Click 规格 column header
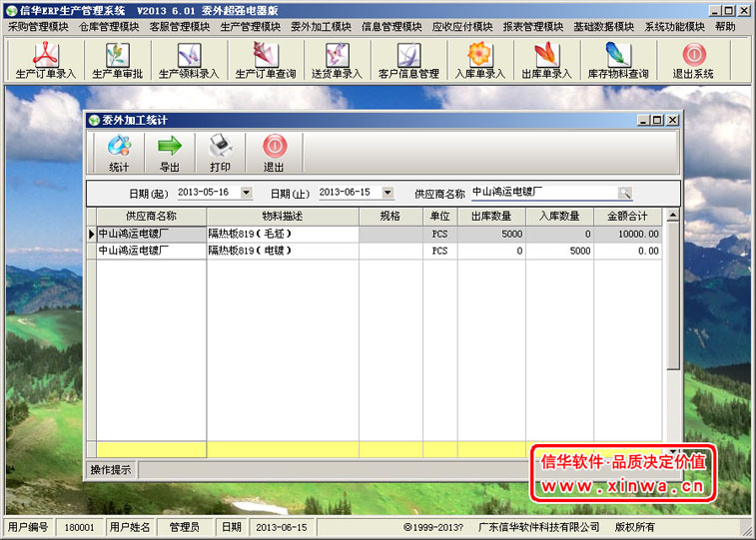 pyautogui.click(x=390, y=217)
